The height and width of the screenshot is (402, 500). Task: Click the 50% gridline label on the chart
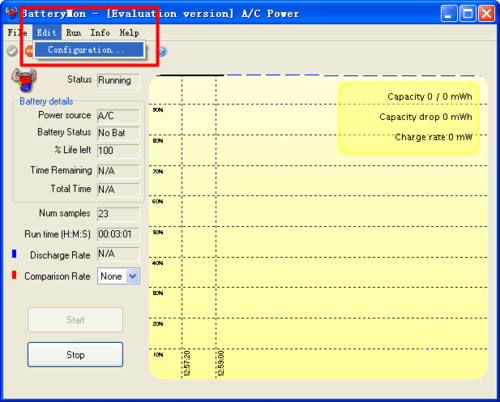coord(158,232)
